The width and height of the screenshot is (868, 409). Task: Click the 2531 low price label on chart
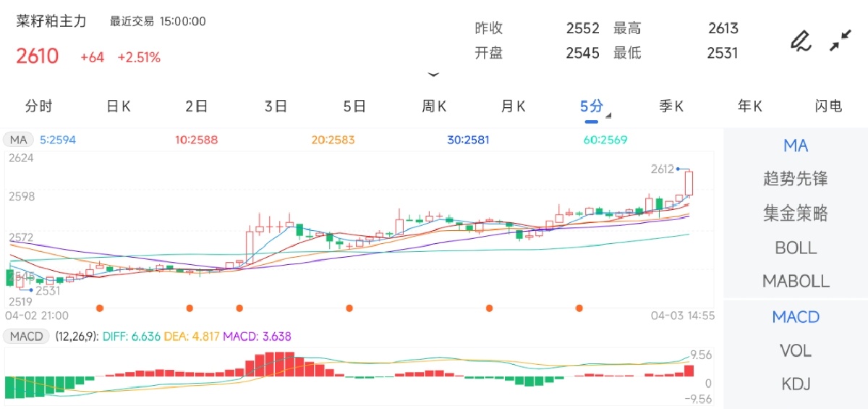tap(48, 290)
